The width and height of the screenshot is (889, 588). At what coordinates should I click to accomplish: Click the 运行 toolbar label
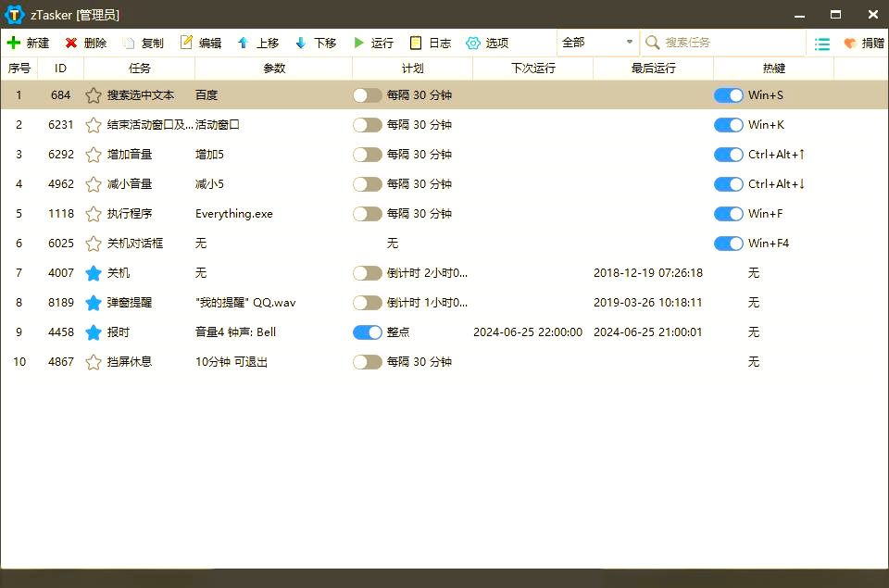[x=382, y=44]
